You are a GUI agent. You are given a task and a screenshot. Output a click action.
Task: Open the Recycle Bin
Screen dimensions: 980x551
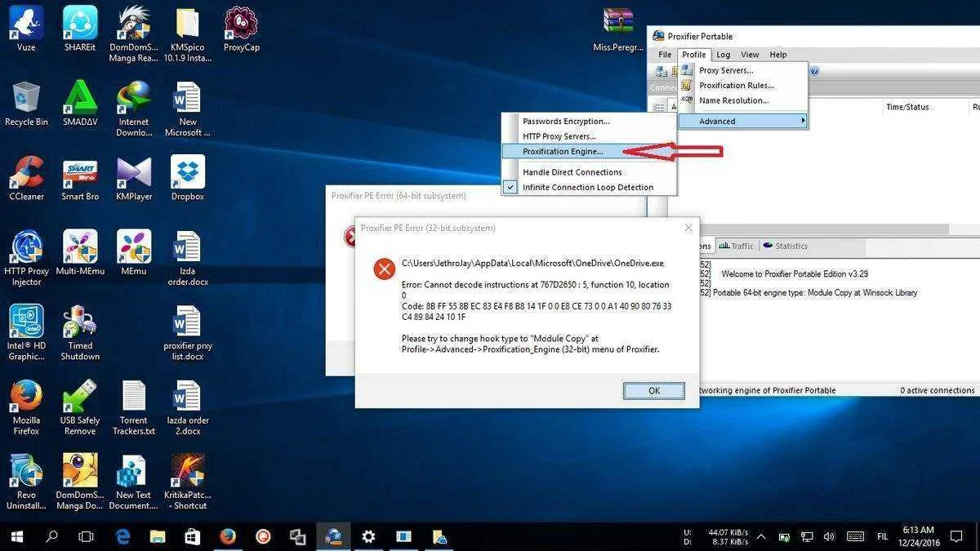tap(26, 104)
